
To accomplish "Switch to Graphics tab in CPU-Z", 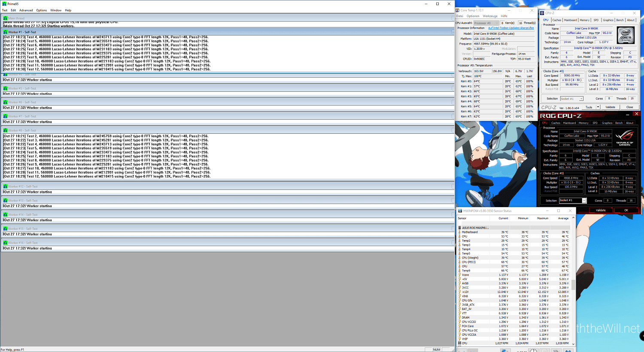I will (x=608, y=20).
